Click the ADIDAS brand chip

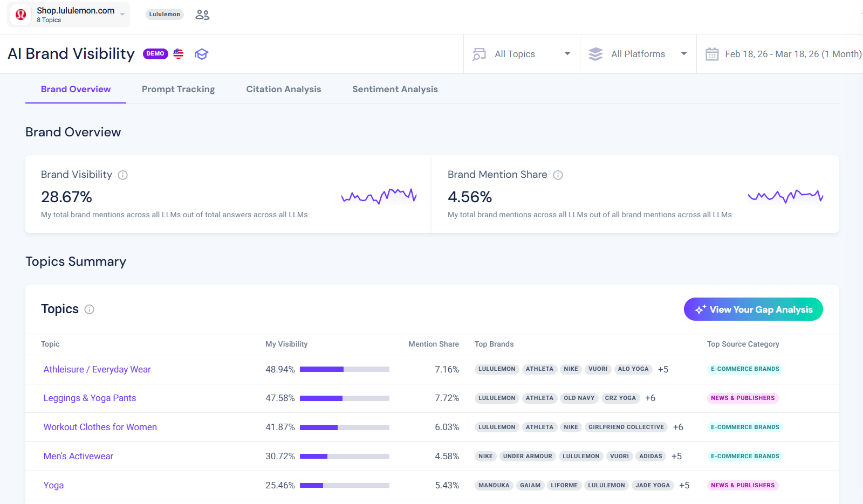coord(650,457)
